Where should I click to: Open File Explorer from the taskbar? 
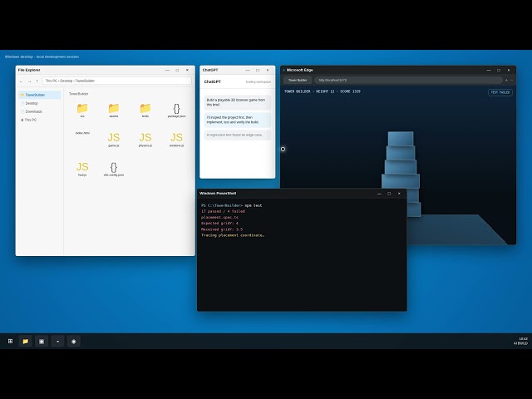(26, 342)
